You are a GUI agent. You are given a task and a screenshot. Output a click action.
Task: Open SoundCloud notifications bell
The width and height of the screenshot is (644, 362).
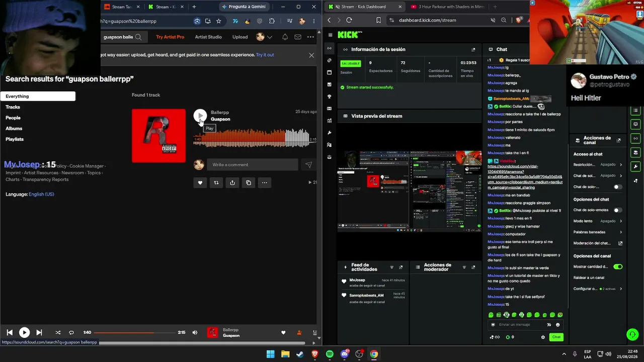(285, 37)
